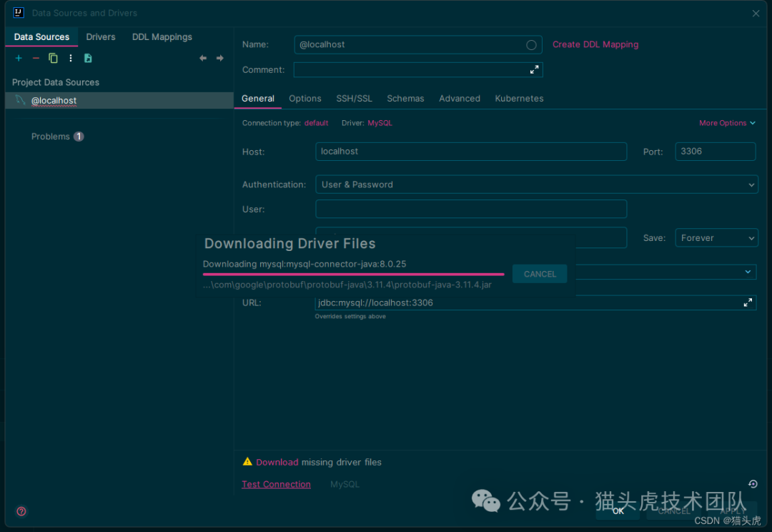Open the Authentication dropdown

(537, 184)
